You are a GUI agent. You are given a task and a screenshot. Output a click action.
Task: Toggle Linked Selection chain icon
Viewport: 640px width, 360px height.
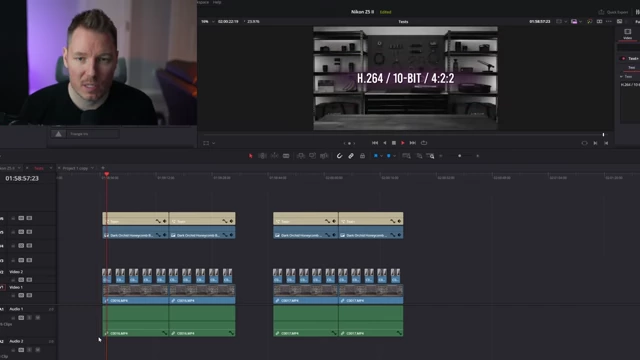[x=351, y=156]
